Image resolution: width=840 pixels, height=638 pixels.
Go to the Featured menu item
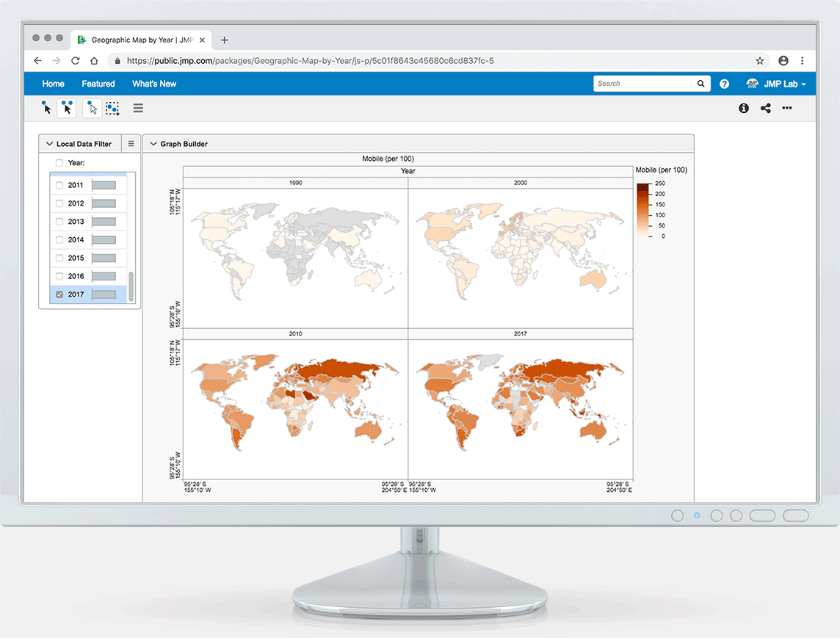point(98,84)
